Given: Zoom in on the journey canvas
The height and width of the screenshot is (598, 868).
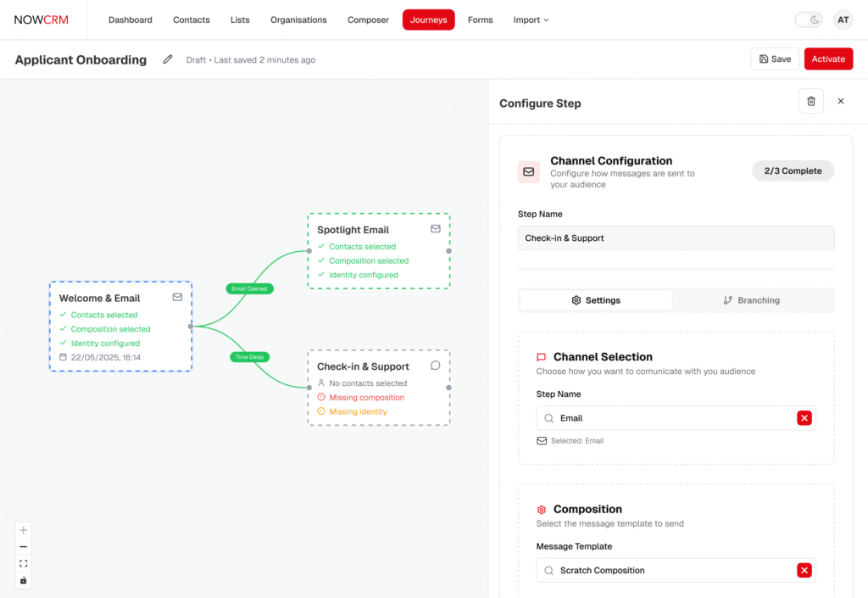Looking at the screenshot, I should 23,530.
